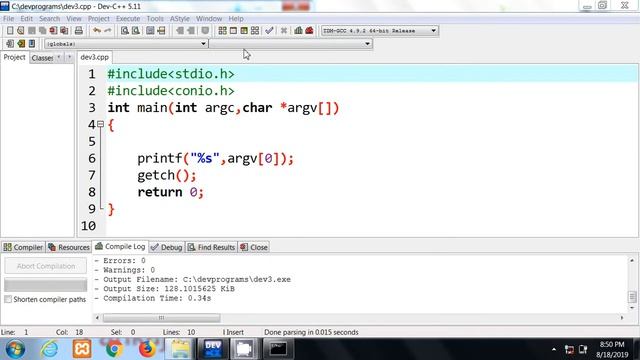
Task: Open the AStyle menu
Action: click(x=180, y=19)
